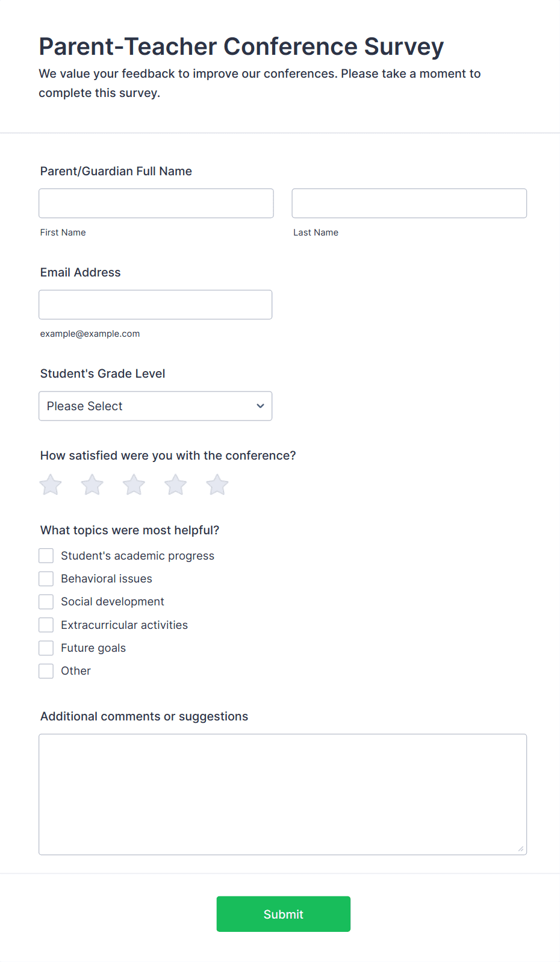The height and width of the screenshot is (962, 560).
Task: Click the textarea resize grip icon
Action: tap(521, 849)
